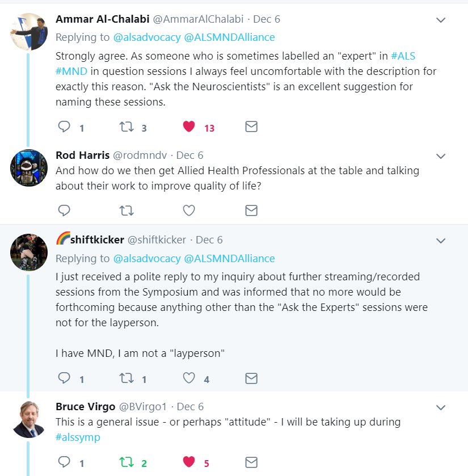Retweet Rod Harris's tweet

coord(127,210)
